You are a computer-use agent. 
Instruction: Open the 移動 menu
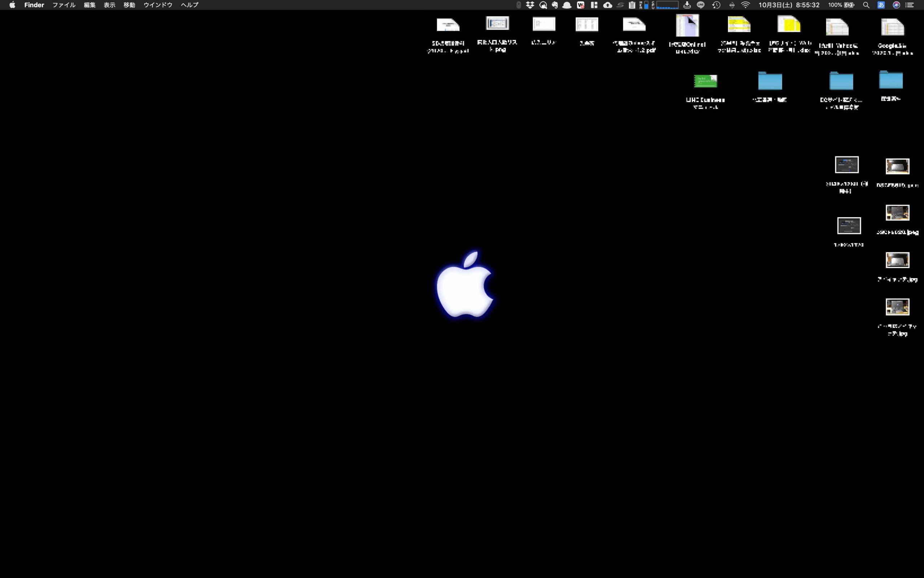click(x=130, y=5)
